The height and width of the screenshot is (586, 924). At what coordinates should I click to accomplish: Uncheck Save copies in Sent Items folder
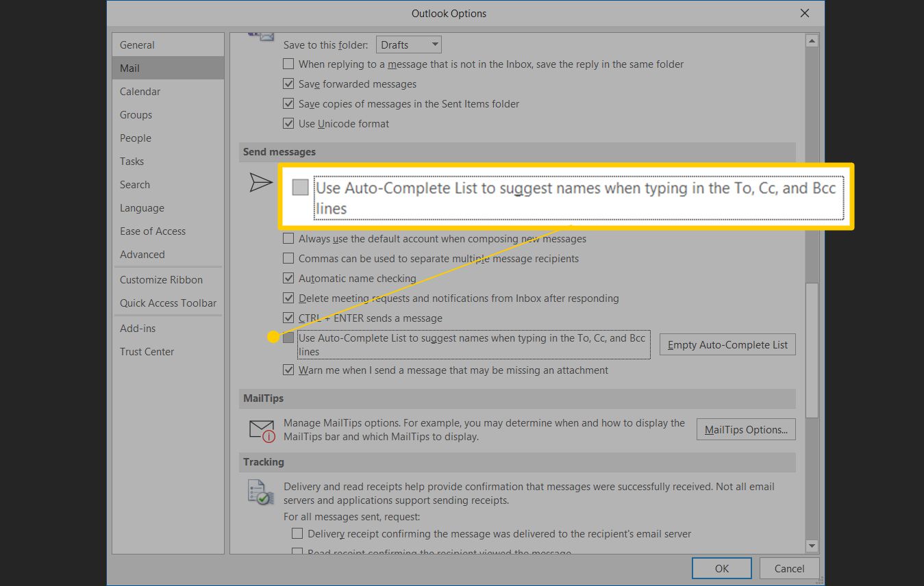click(x=288, y=104)
